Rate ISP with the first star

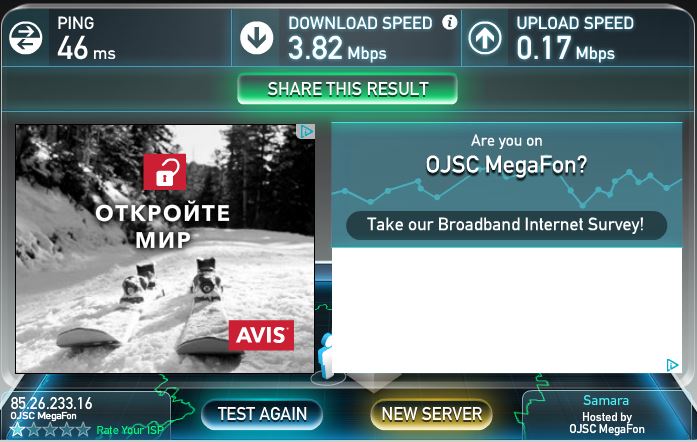click(17, 430)
